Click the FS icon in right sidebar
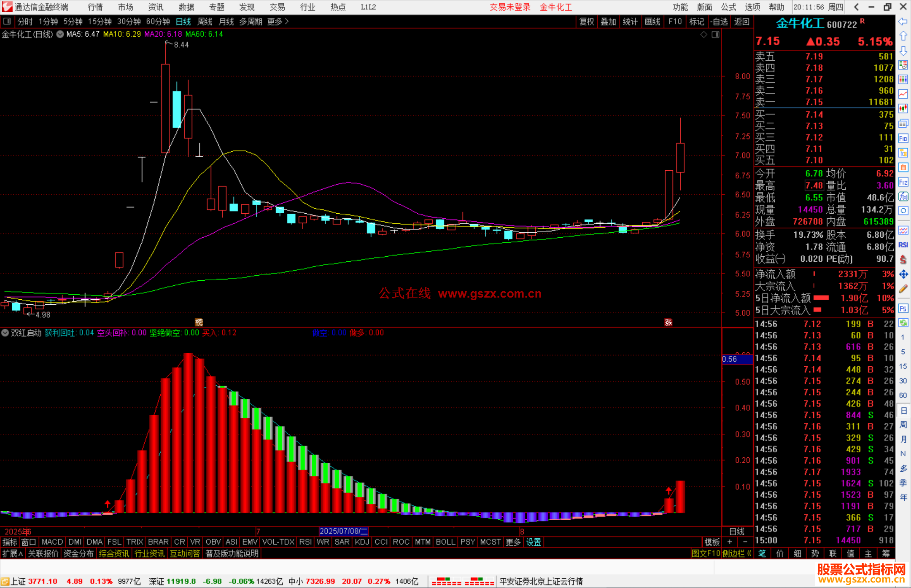 (903, 309)
